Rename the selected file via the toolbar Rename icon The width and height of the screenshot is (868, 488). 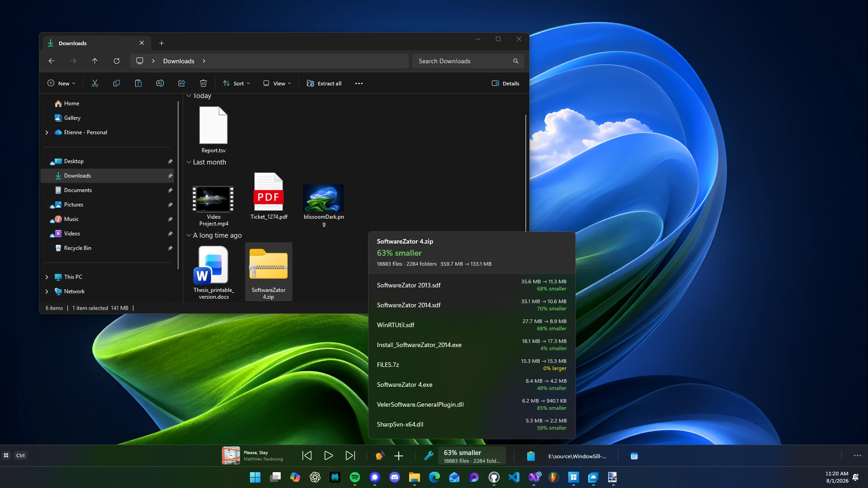coord(160,83)
